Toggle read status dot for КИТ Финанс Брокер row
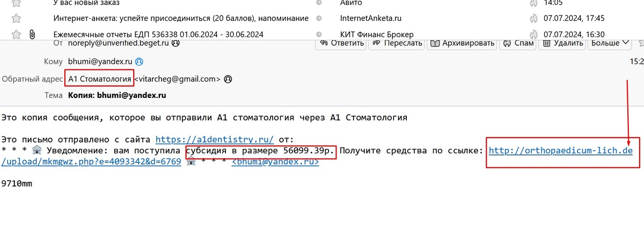The width and height of the screenshot is (644, 235). (x=319, y=34)
